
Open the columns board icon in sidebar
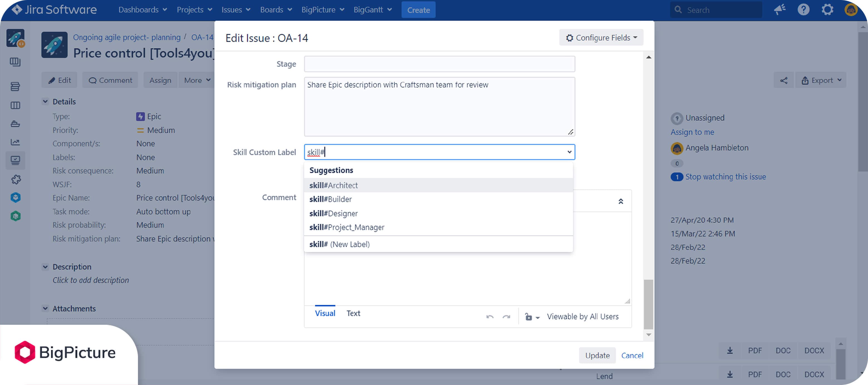(15, 105)
